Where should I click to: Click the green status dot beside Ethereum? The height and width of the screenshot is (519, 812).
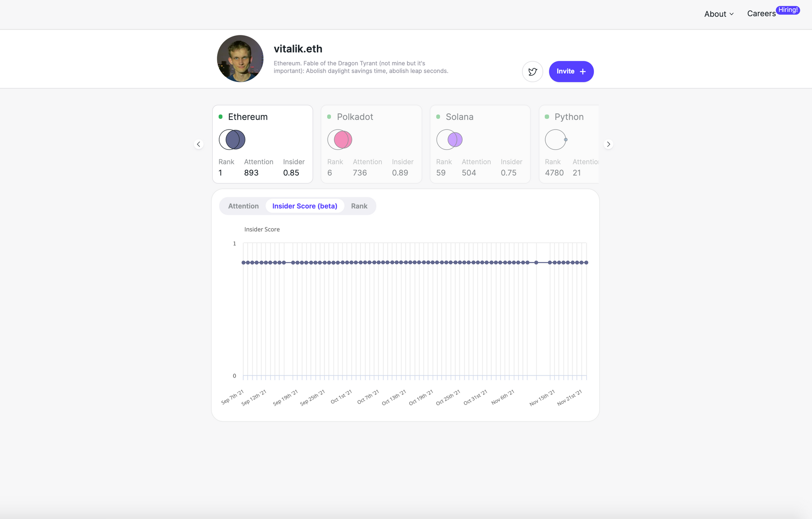tap(220, 117)
